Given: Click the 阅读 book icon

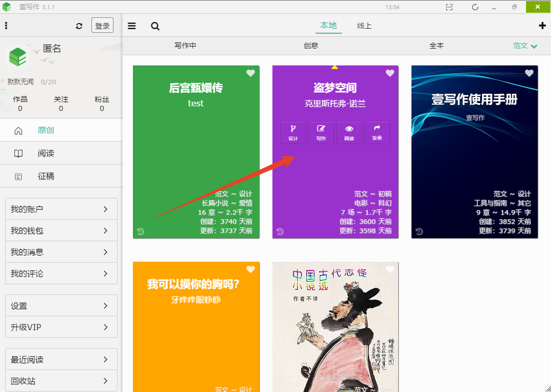Looking at the screenshot, I should [18, 153].
